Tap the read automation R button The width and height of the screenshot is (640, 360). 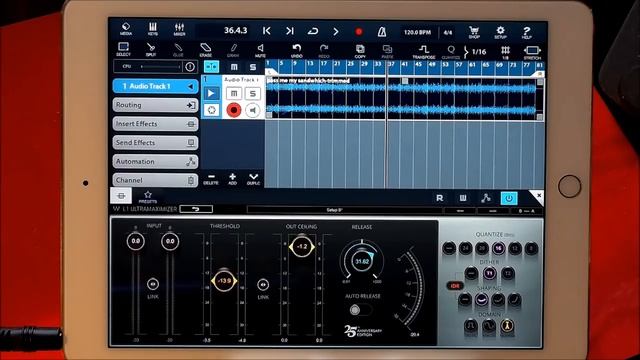(x=440, y=198)
